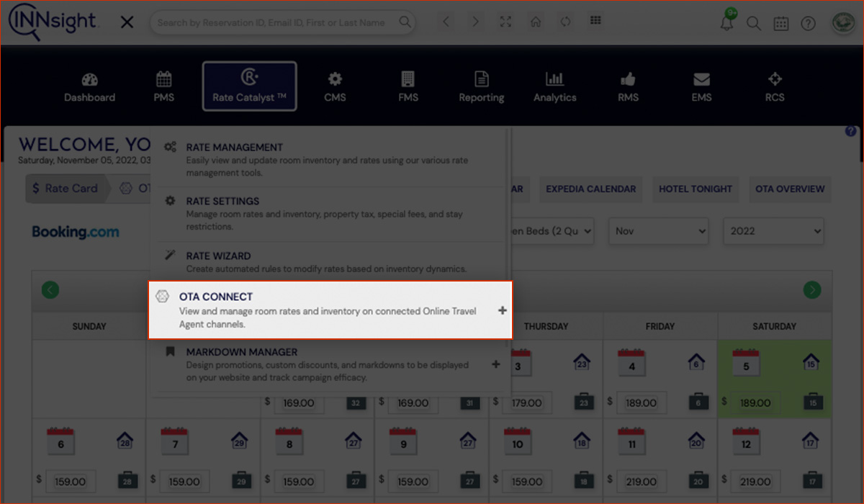Open Rate Management menu entry
This screenshot has width=864, height=504.
(x=330, y=159)
